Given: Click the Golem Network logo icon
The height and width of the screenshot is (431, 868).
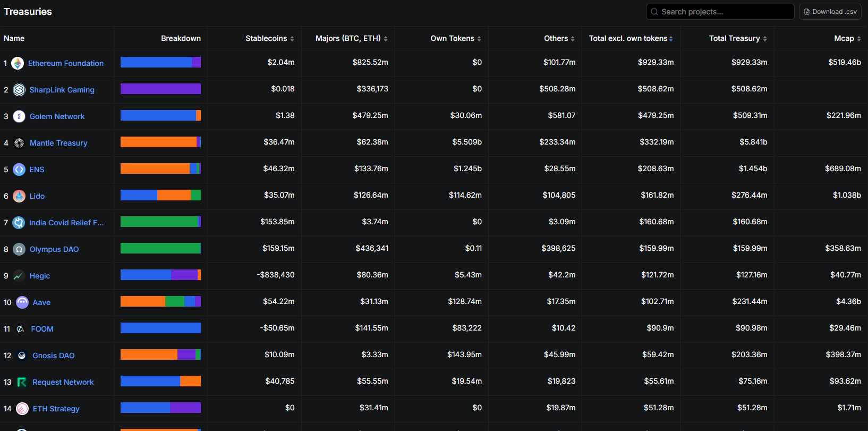Looking at the screenshot, I should tap(19, 116).
